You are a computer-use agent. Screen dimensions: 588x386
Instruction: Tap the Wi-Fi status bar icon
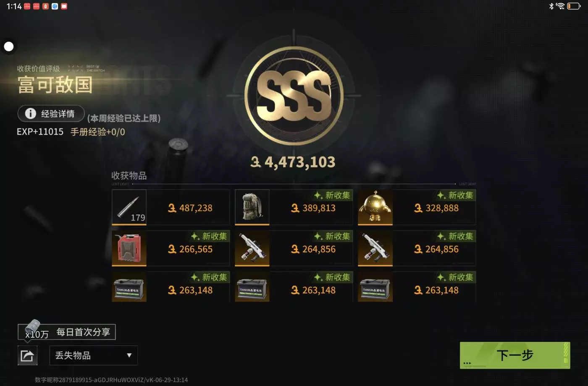click(x=560, y=6)
